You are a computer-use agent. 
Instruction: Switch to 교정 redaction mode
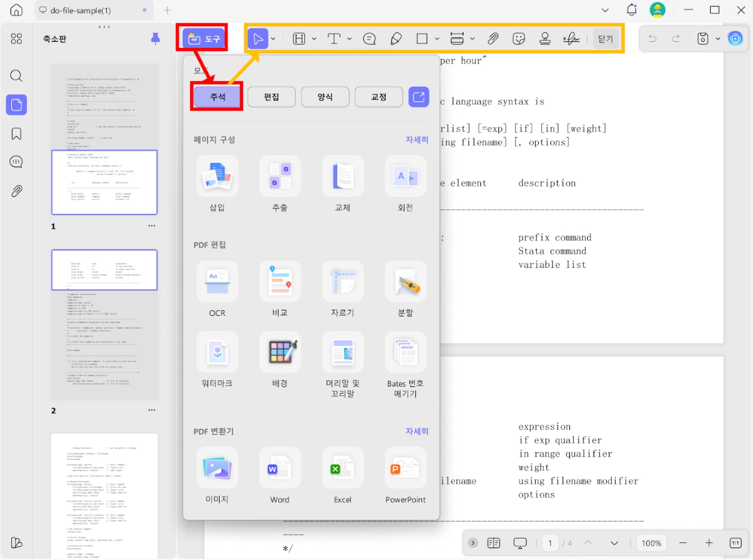coord(379,97)
